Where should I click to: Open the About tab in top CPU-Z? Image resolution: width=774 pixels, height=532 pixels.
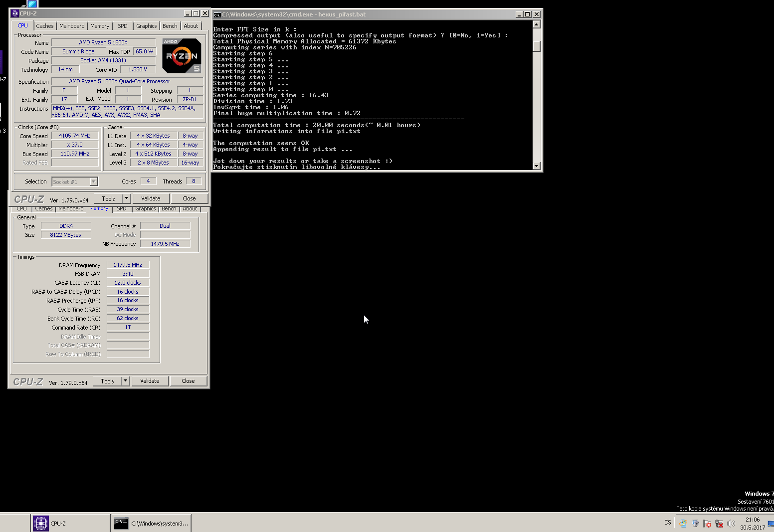pos(191,26)
